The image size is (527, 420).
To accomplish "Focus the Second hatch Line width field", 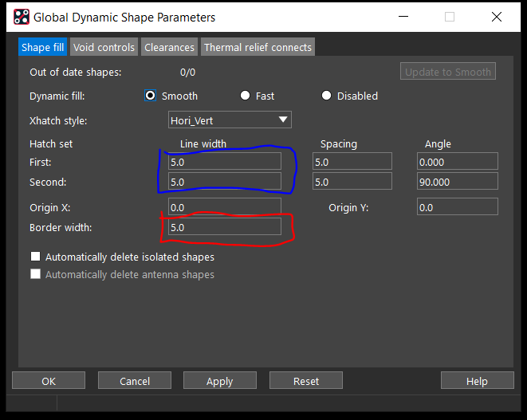I will [225, 182].
